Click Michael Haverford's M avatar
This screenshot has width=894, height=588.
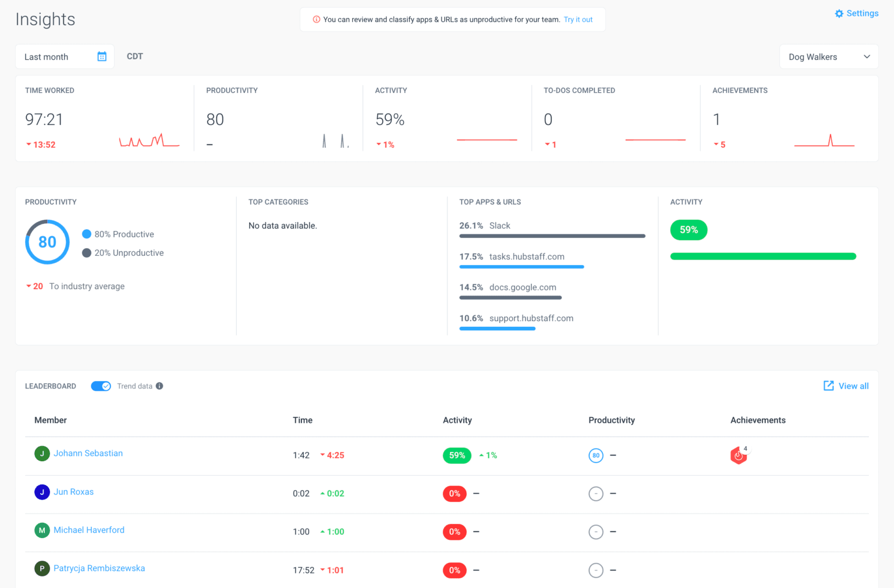[42, 530]
